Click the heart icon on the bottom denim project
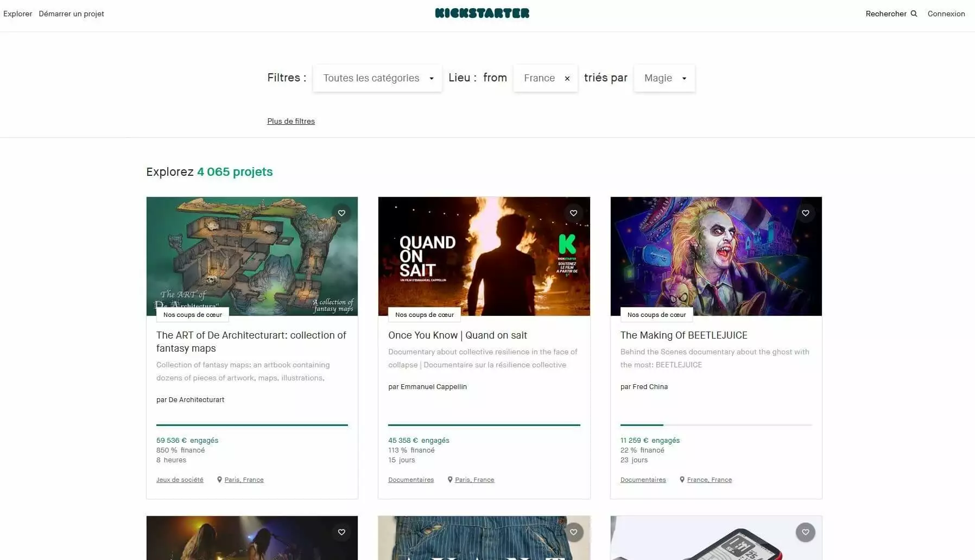The width and height of the screenshot is (975, 560). click(574, 532)
